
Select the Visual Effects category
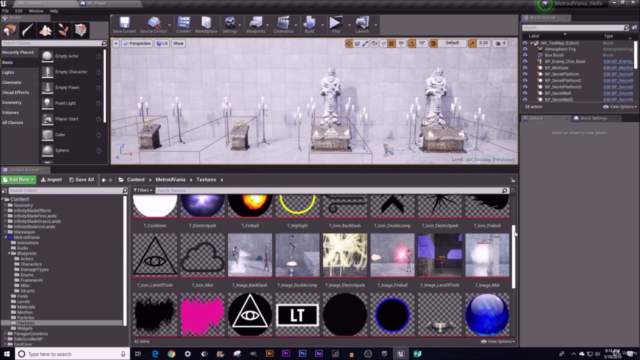point(16,93)
